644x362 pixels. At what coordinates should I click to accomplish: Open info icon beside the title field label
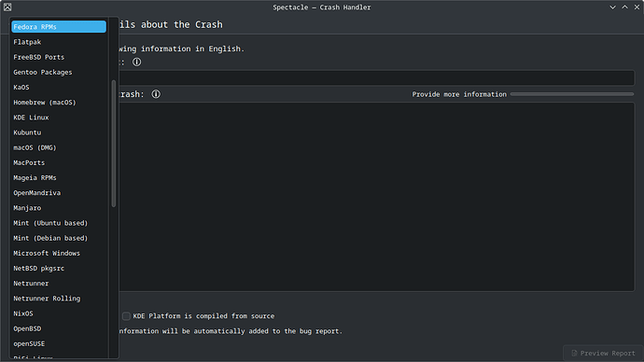pyautogui.click(x=137, y=62)
